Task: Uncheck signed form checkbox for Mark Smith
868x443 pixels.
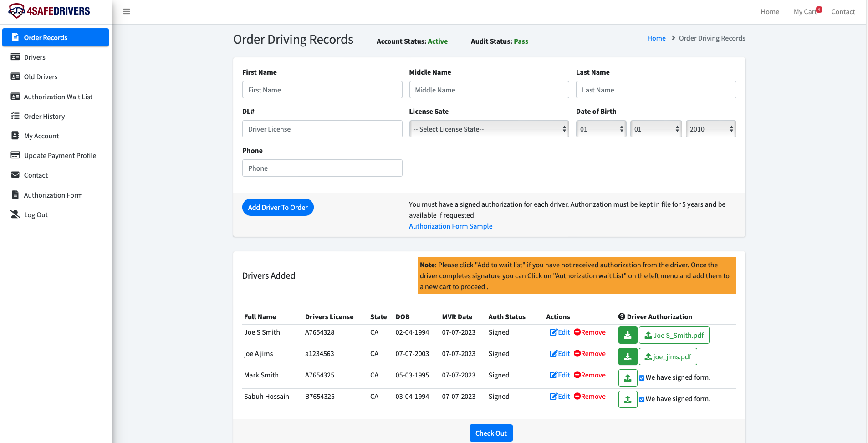Action: pyautogui.click(x=642, y=378)
